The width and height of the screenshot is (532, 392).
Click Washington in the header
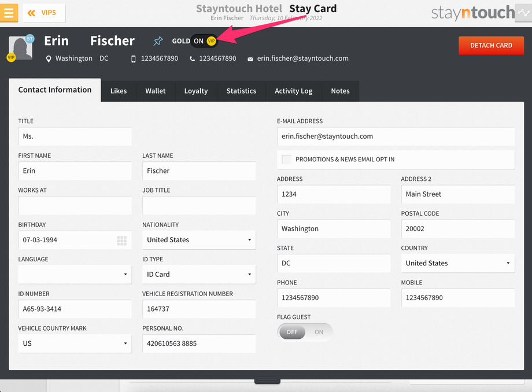click(74, 58)
